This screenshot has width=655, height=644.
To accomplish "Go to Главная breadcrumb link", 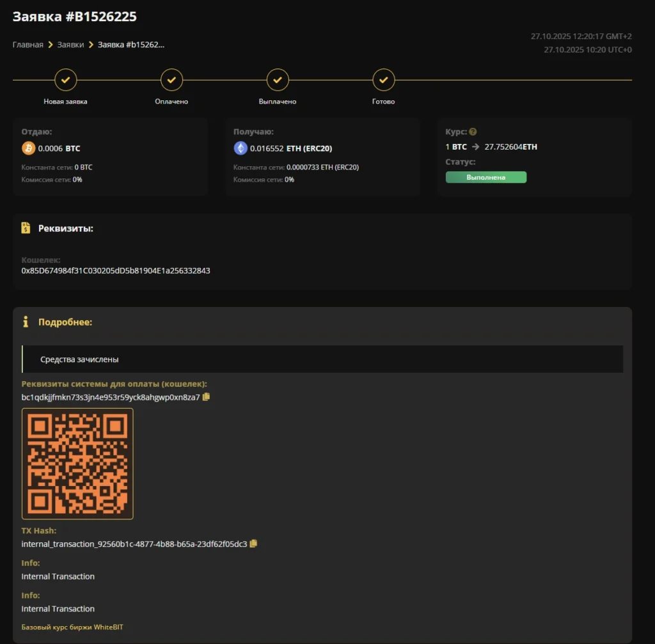I will click(28, 45).
